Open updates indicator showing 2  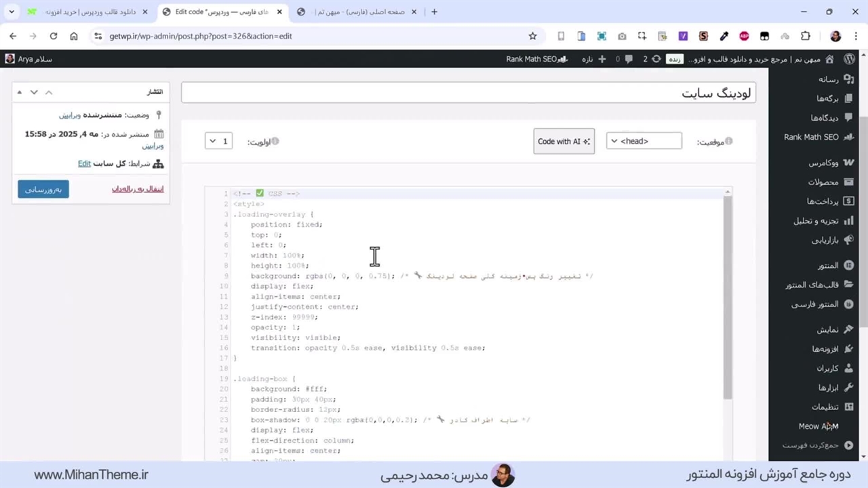(650, 59)
